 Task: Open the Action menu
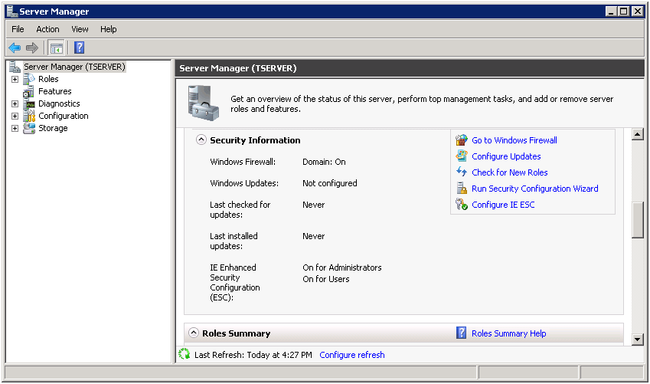pos(47,29)
